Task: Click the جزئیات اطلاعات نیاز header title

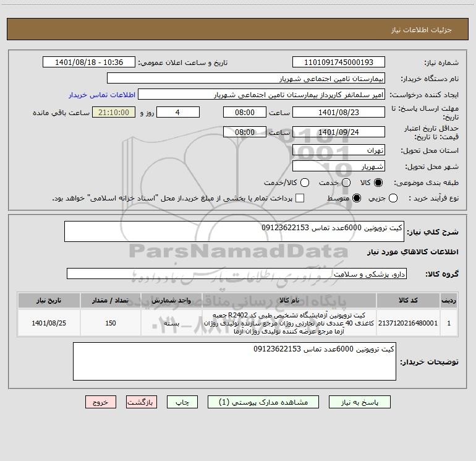Action: [x=422, y=30]
